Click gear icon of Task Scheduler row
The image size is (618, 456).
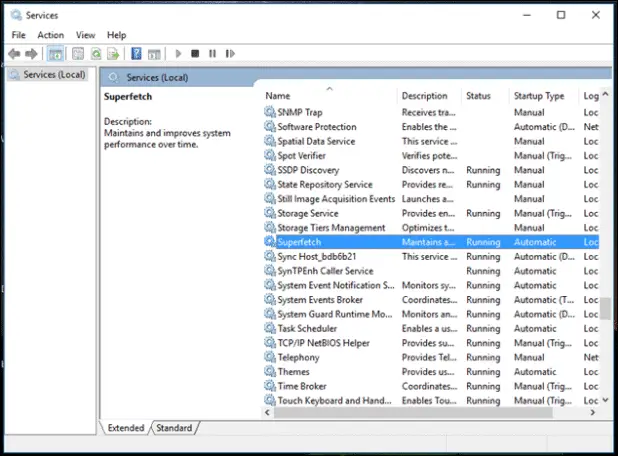click(270, 328)
